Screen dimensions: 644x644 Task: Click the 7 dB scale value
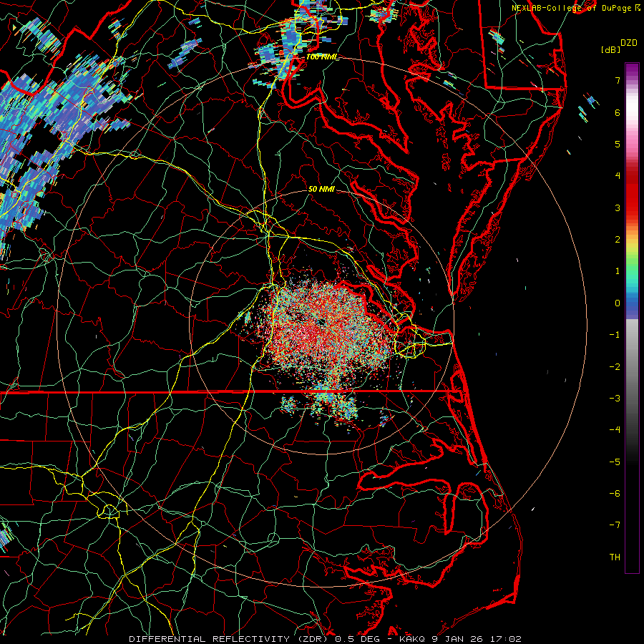tap(618, 80)
